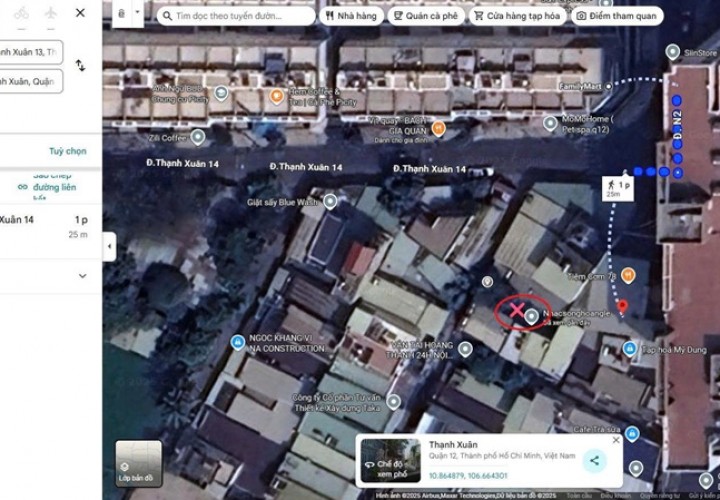Filter by the 'Nhà hàng' chip
Image resolution: width=720 pixels, height=500 pixels.
351,16
